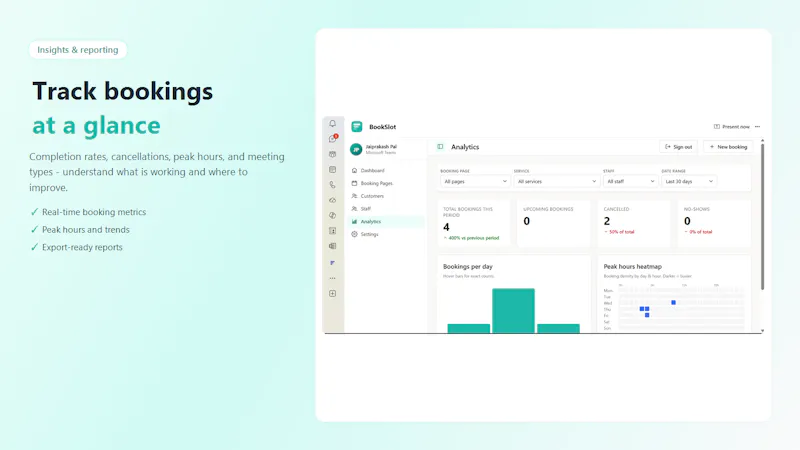Image resolution: width=800 pixels, height=450 pixels.
Task: Expand the All staff dropdown
Action: click(x=631, y=181)
